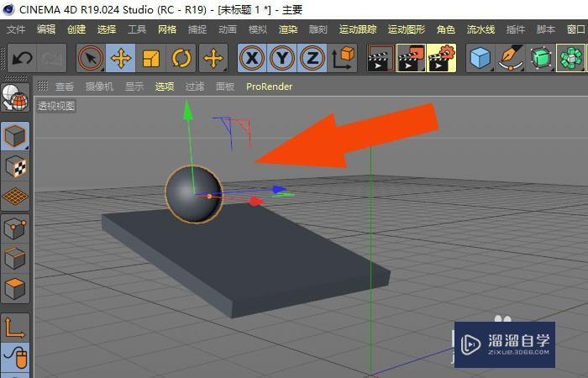Click the blue Z axis handle arrow
Viewport: 588px width, 378px height.
279,189
